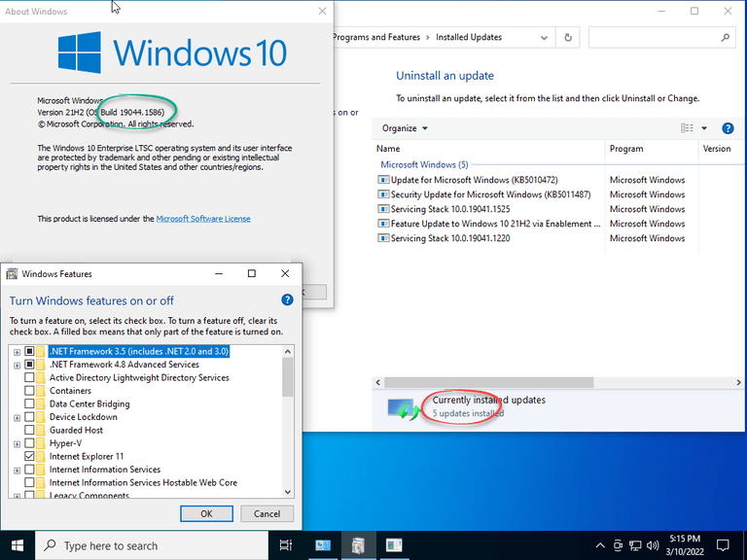Click the updates list horizontal scrollbar thumb
The height and width of the screenshot is (560, 747).
click(489, 382)
